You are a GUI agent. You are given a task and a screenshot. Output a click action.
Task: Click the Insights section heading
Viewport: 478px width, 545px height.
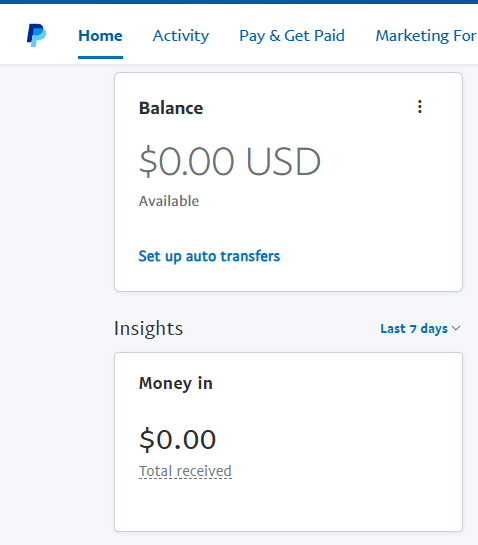coord(148,328)
